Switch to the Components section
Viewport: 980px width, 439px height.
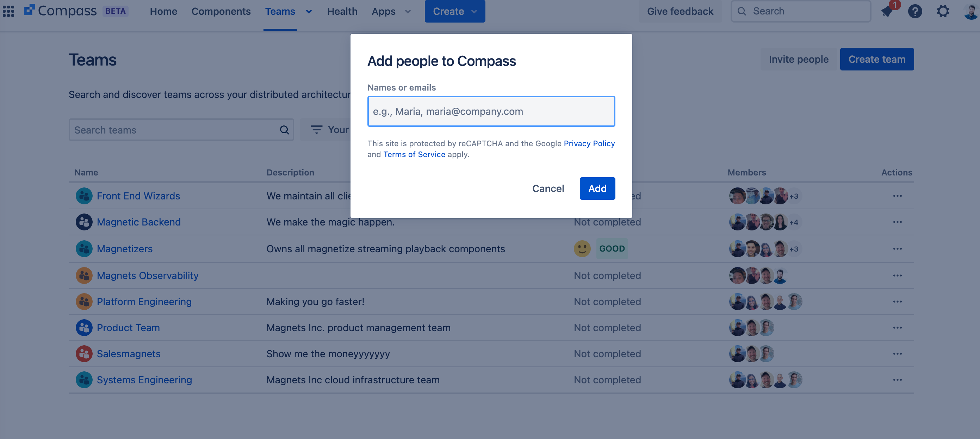(x=221, y=11)
